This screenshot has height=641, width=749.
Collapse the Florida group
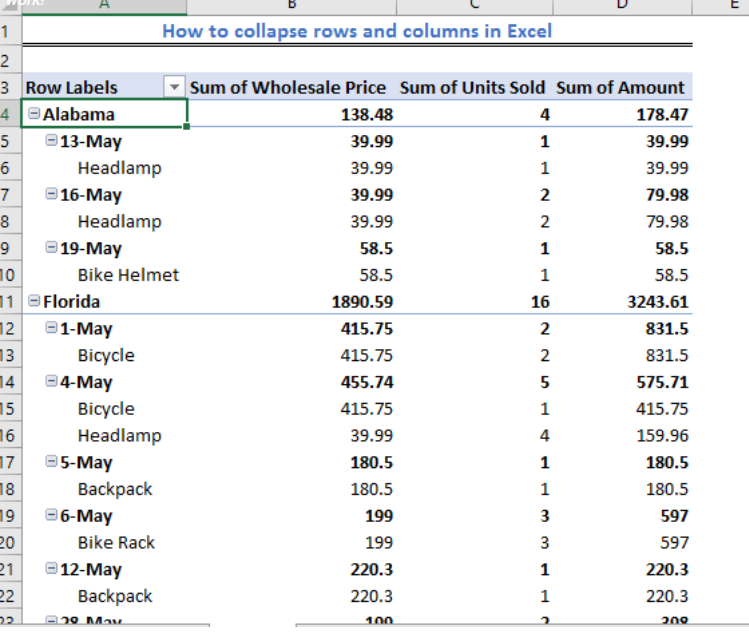click(x=34, y=300)
